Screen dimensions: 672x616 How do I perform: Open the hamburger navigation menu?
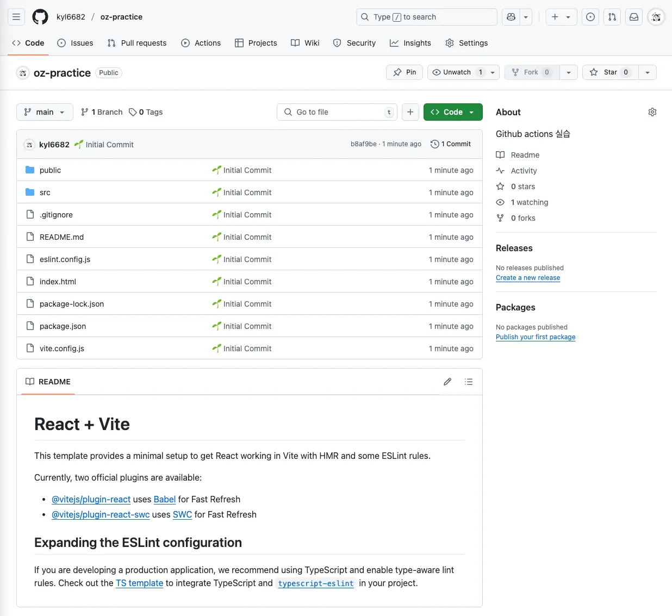(16, 17)
